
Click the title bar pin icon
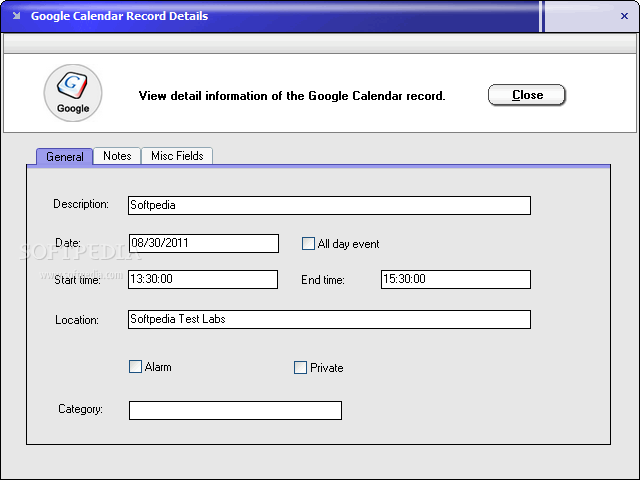click(x=16, y=16)
